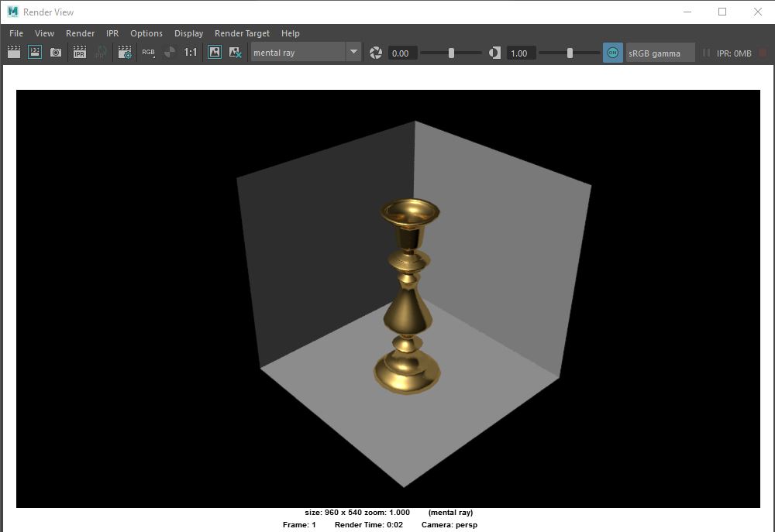The height and width of the screenshot is (532, 775).
Task: Open the Render menu
Action: (x=80, y=33)
